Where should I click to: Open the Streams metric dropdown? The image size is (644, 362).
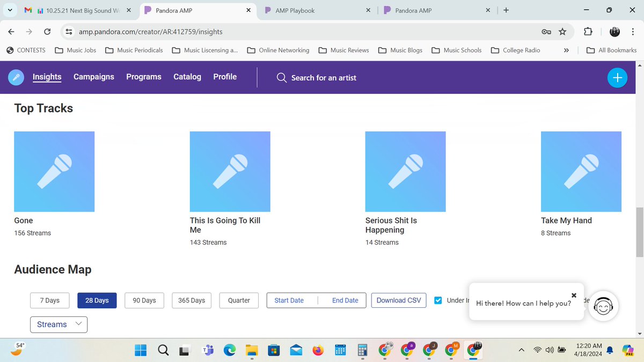click(58, 324)
